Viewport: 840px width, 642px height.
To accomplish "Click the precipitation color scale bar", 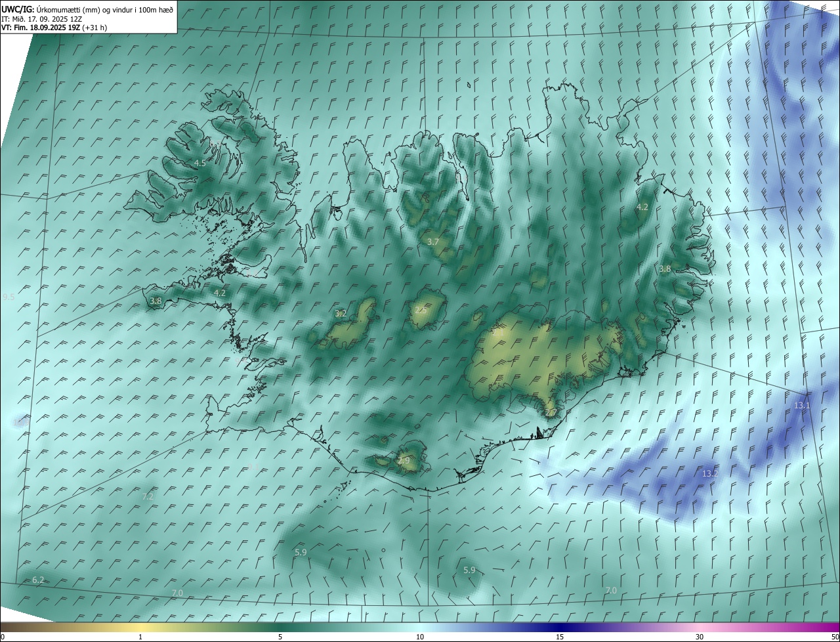I will click(x=420, y=628).
